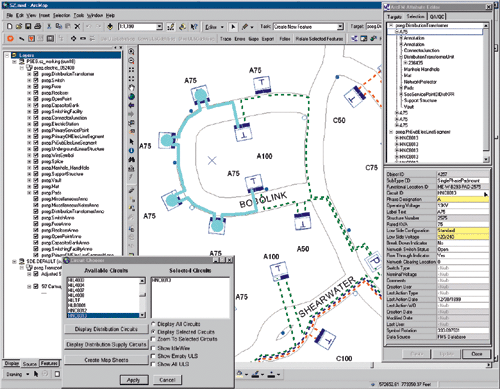Open the Editor toolbar icon

tap(171, 27)
